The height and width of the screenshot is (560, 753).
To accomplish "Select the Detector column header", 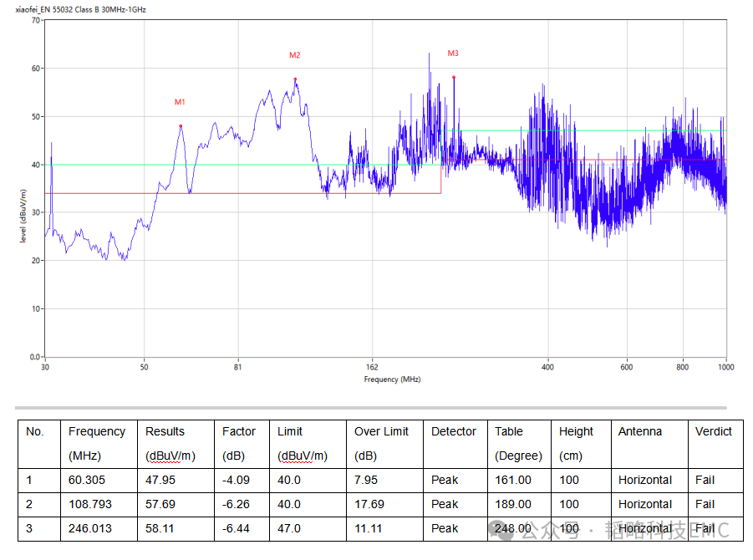I will point(453,431).
